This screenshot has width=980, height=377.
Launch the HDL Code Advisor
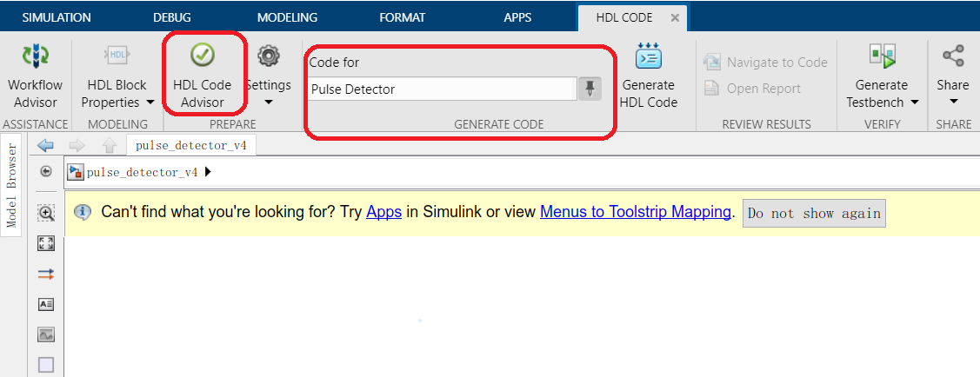(x=203, y=76)
